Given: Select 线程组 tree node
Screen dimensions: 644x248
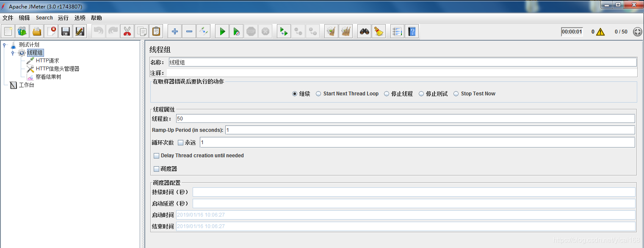Looking at the screenshot, I should pos(35,53).
